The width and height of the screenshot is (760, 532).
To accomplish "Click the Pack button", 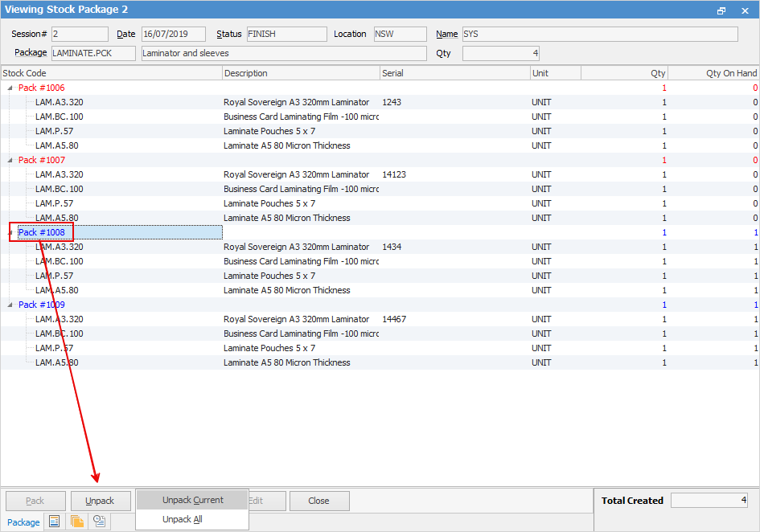I will click(35, 501).
